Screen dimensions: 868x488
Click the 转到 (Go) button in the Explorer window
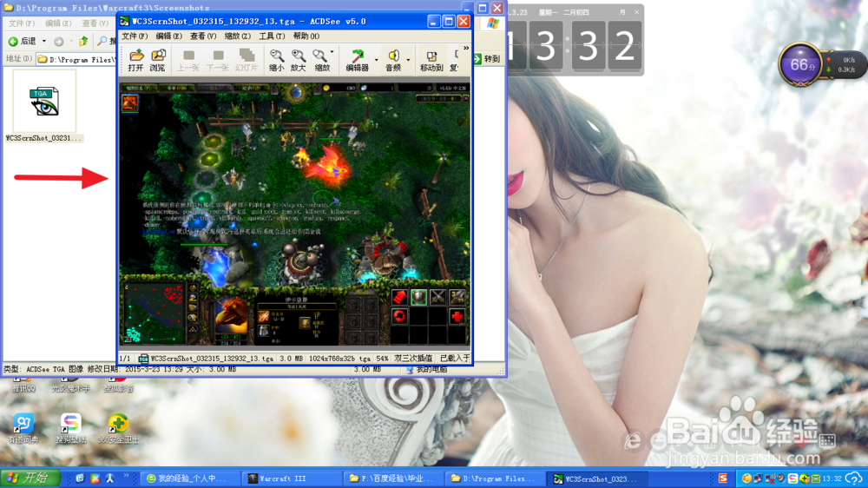coord(487,59)
